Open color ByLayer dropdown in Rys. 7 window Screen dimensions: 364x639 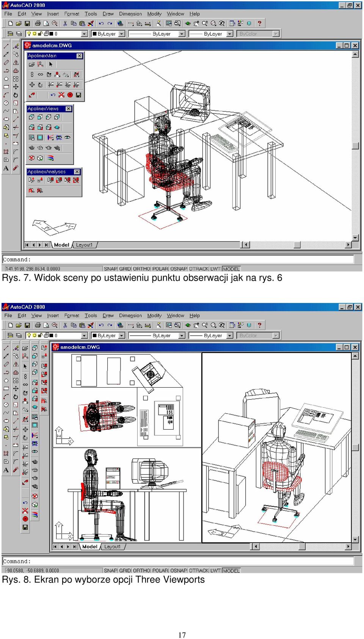coord(122,34)
